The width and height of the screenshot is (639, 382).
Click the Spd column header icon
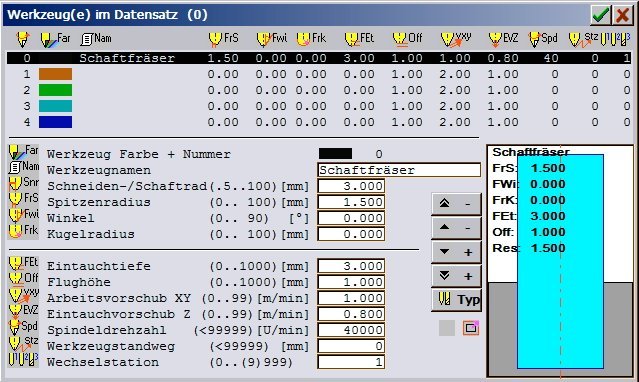pyautogui.click(x=543, y=39)
